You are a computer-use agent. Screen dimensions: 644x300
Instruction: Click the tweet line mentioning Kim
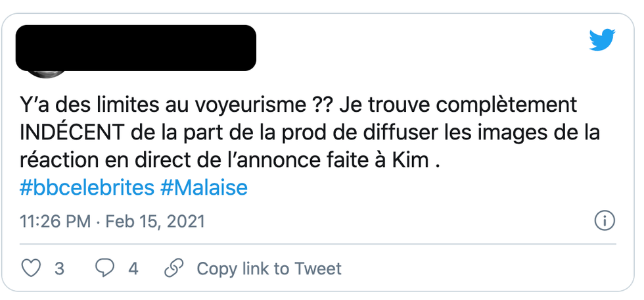click(230, 160)
